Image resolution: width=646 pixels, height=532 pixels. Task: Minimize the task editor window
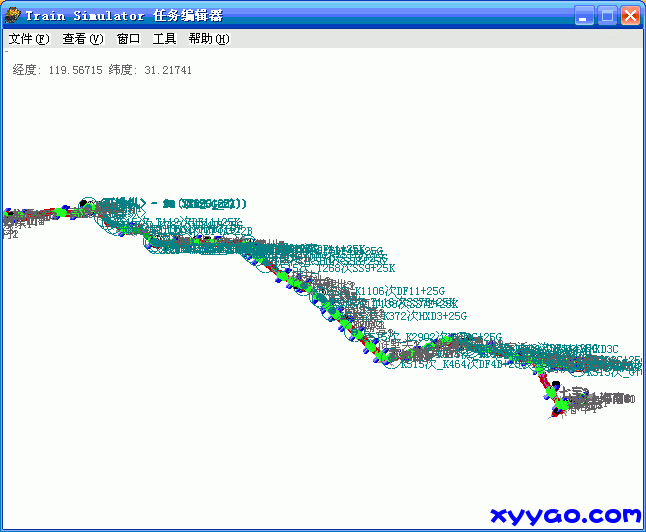point(585,16)
